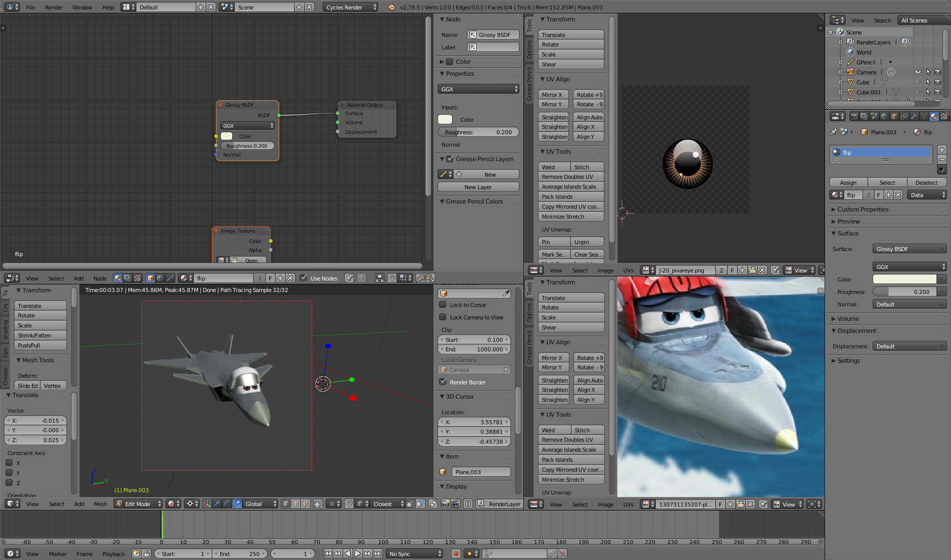Click the OpenGL render image camera icon
The width and height of the screenshot is (951, 560).
tap(445, 504)
